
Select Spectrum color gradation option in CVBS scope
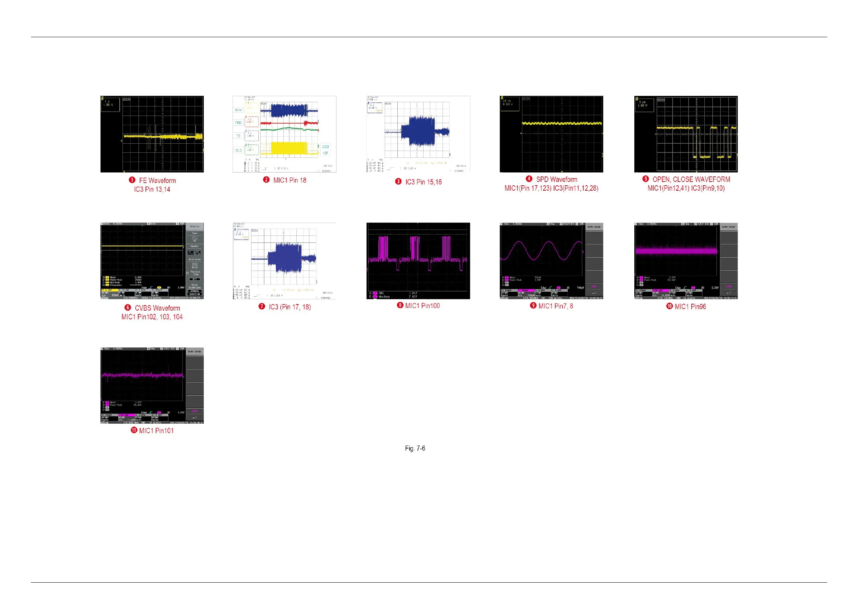pyautogui.click(x=195, y=294)
